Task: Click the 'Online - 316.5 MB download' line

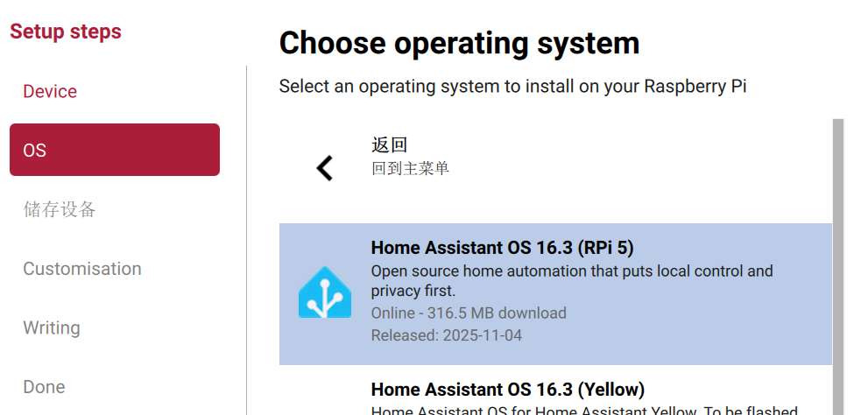Action: (469, 313)
